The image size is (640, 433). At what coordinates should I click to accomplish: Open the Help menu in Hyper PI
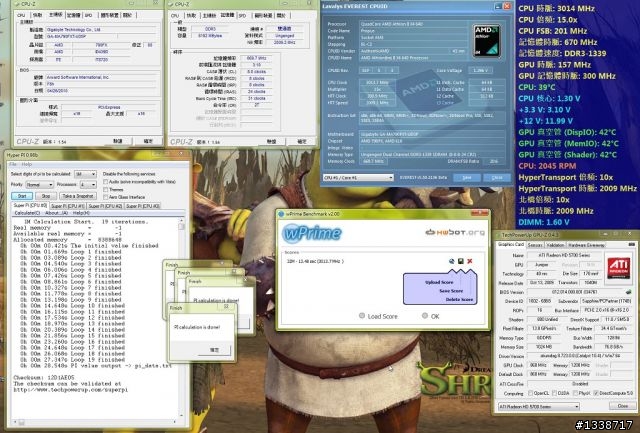point(27,164)
